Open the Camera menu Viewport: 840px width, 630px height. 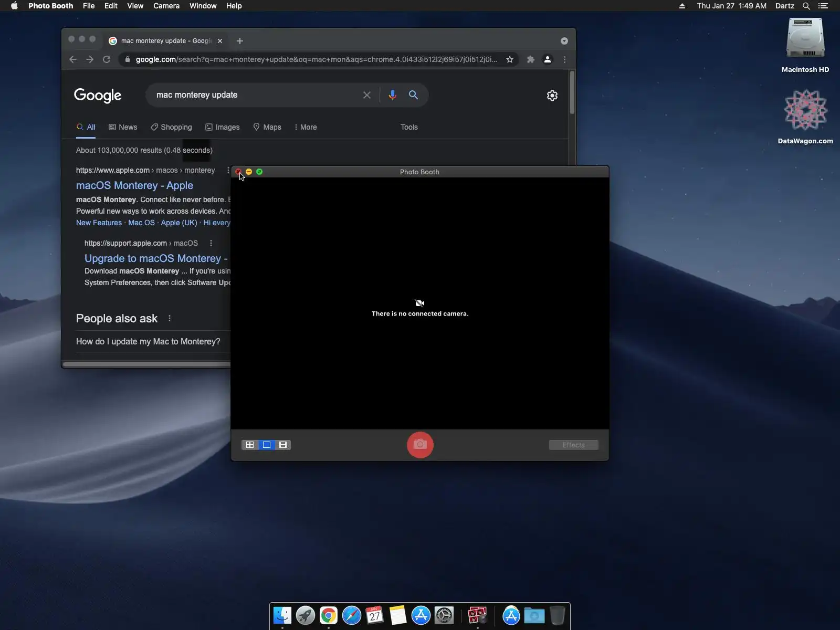[166, 6]
